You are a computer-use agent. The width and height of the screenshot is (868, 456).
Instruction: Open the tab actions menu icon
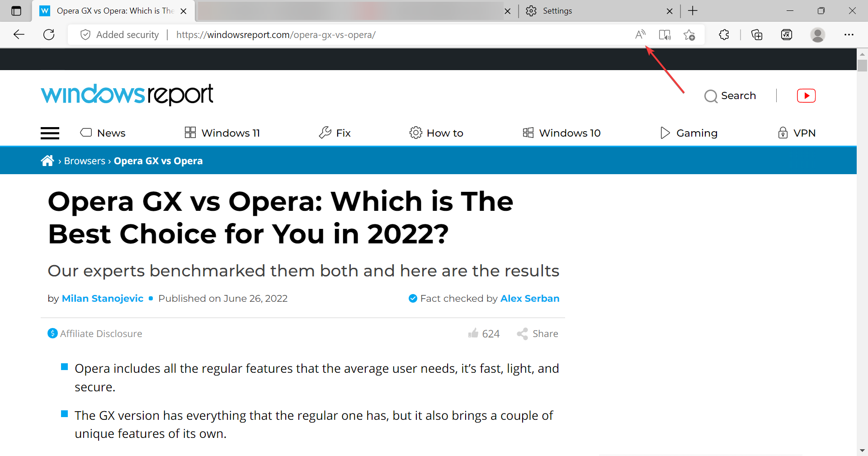coord(16,11)
